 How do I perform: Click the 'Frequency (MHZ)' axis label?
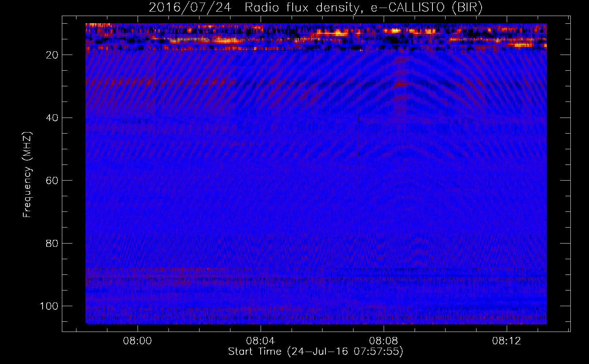(27, 174)
